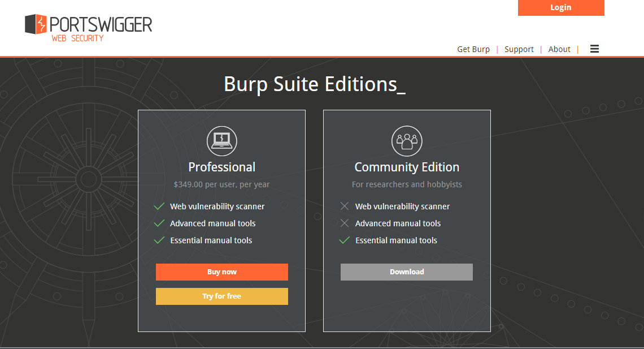Image resolution: width=644 pixels, height=349 pixels.
Task: Click the Burp Suite Editions_ title
Action: click(x=315, y=84)
